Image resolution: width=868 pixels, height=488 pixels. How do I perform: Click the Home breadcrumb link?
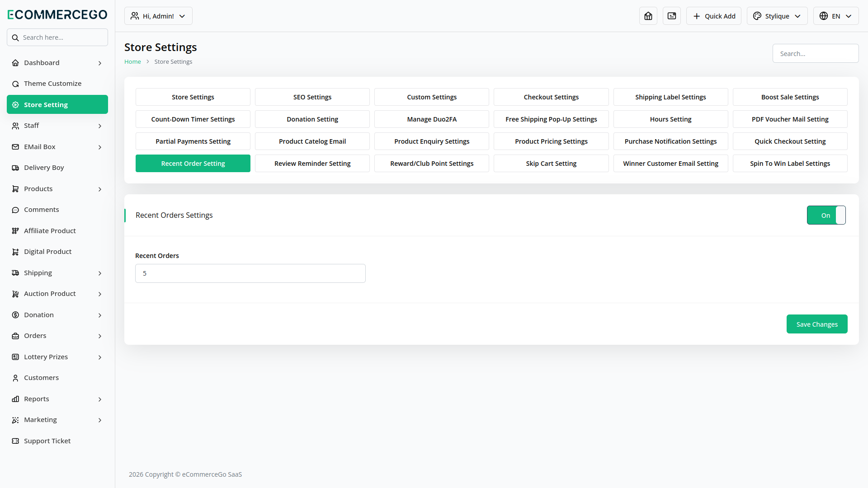click(x=132, y=61)
